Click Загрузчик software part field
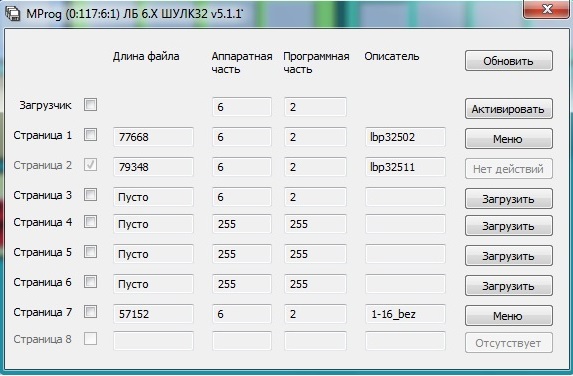The width and height of the screenshot is (573, 376). (315, 107)
